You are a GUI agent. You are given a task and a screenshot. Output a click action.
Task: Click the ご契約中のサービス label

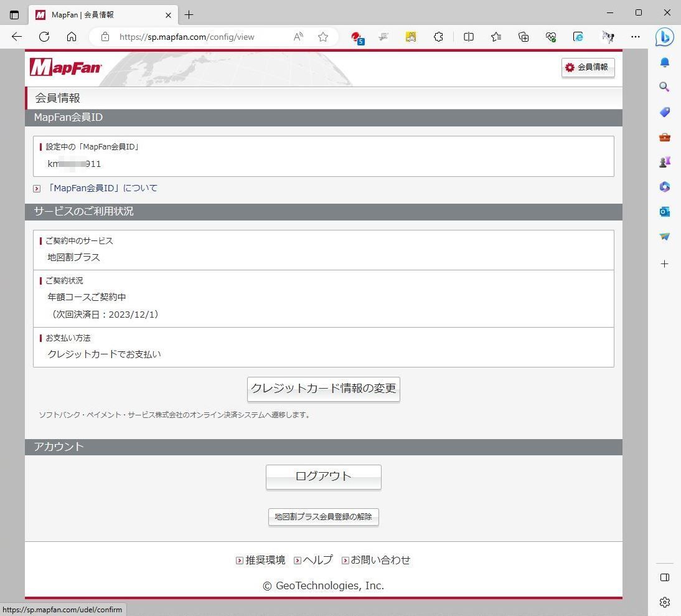(x=79, y=240)
